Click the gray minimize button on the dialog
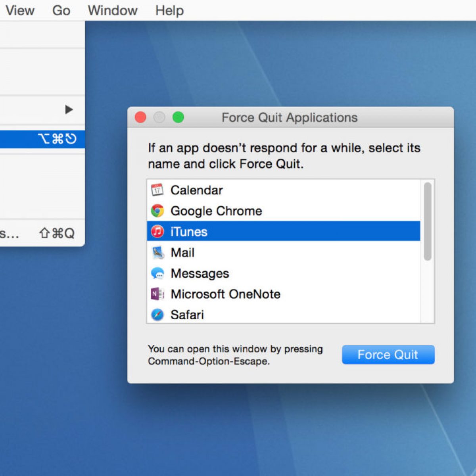 tap(159, 117)
